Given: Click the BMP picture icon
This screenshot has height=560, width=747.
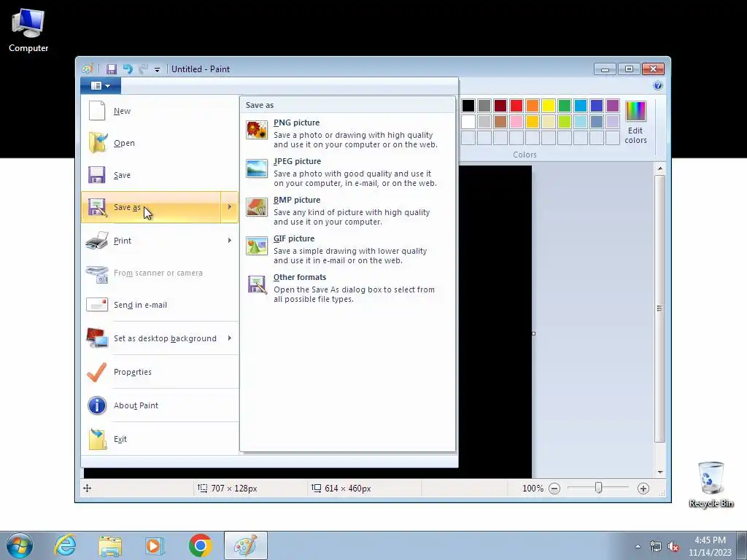Looking at the screenshot, I should coord(257,207).
